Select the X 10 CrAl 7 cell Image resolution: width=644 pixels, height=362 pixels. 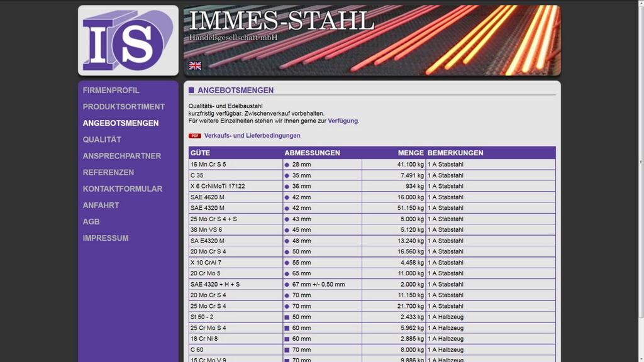(236, 262)
